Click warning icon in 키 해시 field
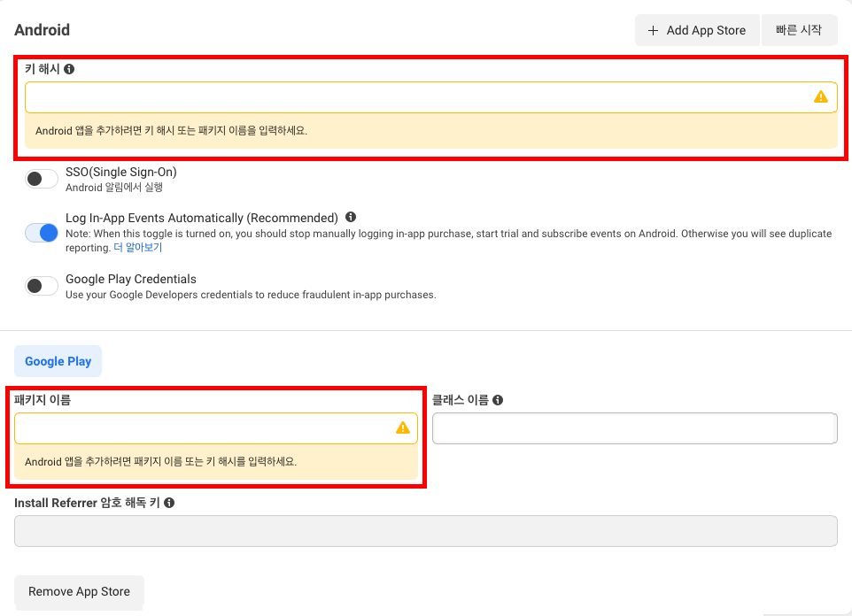852x616 pixels. click(x=821, y=97)
